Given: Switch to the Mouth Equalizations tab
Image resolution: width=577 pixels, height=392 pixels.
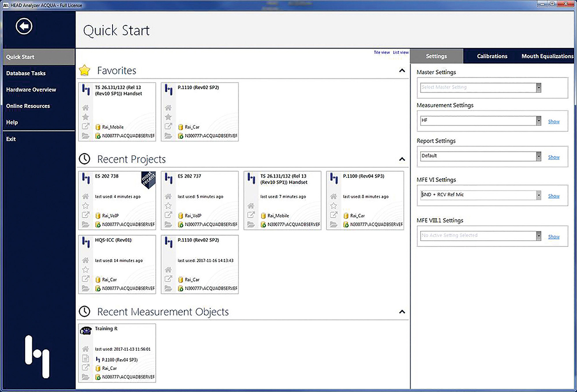Looking at the screenshot, I should [x=547, y=56].
